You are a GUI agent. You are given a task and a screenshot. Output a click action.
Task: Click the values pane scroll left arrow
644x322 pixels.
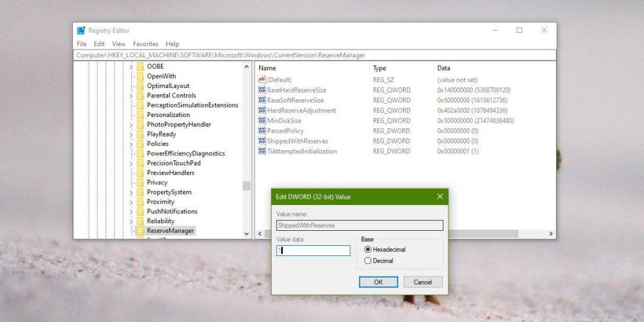[260, 234]
